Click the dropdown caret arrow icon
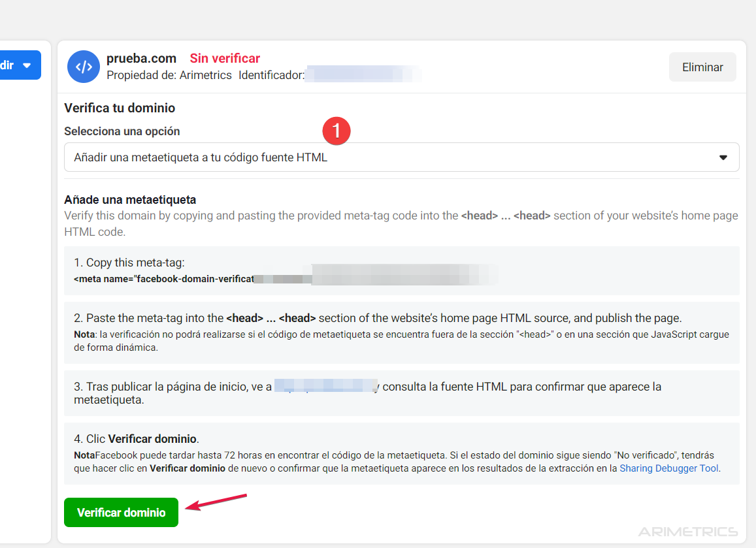 pos(723,157)
